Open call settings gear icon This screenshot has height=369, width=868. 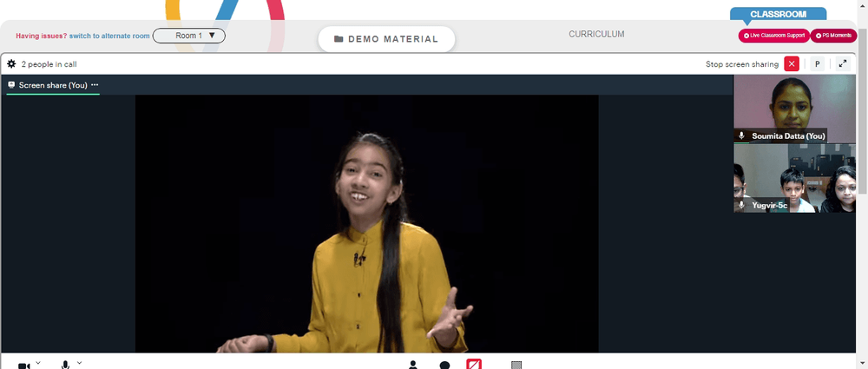point(11,64)
